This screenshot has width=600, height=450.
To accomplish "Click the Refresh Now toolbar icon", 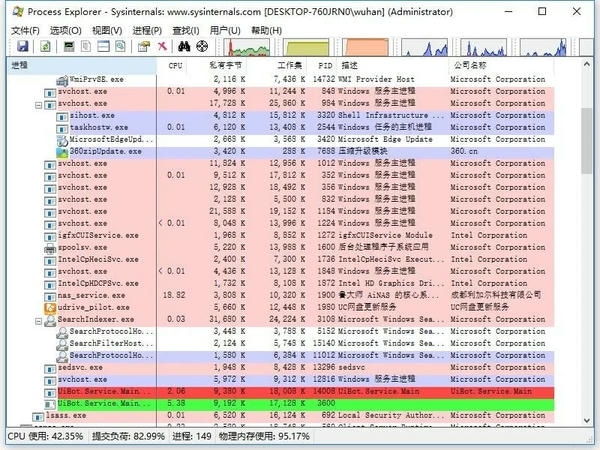I will pos(45,47).
